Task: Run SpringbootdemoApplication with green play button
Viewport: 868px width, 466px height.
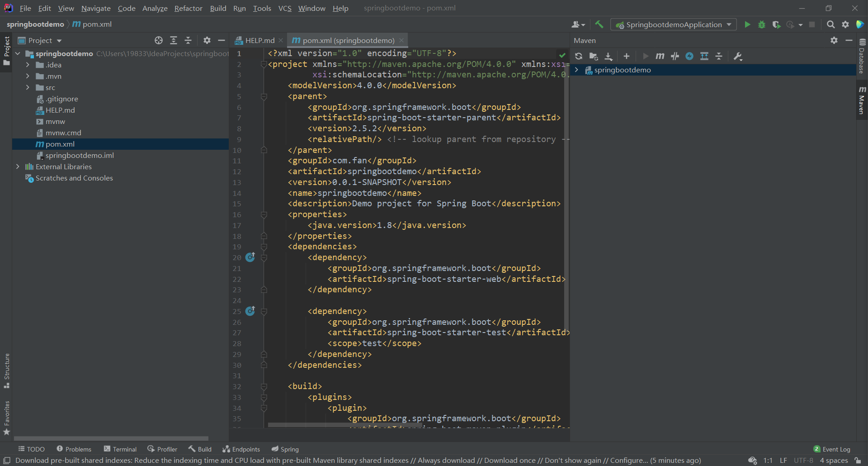Action: click(747, 24)
